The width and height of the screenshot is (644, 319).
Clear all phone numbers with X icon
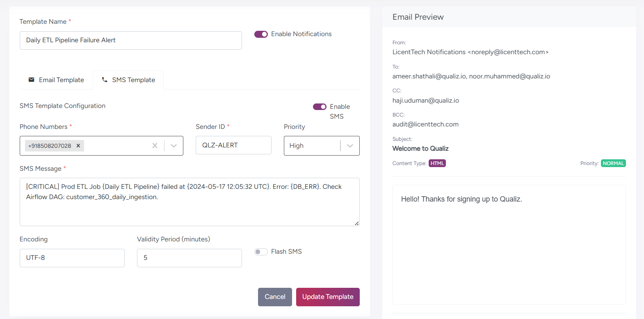155,146
